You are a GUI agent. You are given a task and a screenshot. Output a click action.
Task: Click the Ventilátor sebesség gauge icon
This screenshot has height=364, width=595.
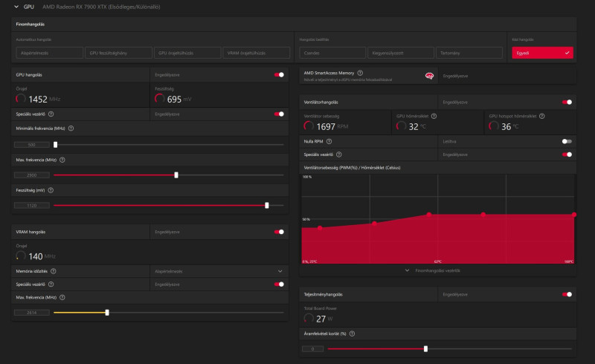pyautogui.click(x=309, y=126)
